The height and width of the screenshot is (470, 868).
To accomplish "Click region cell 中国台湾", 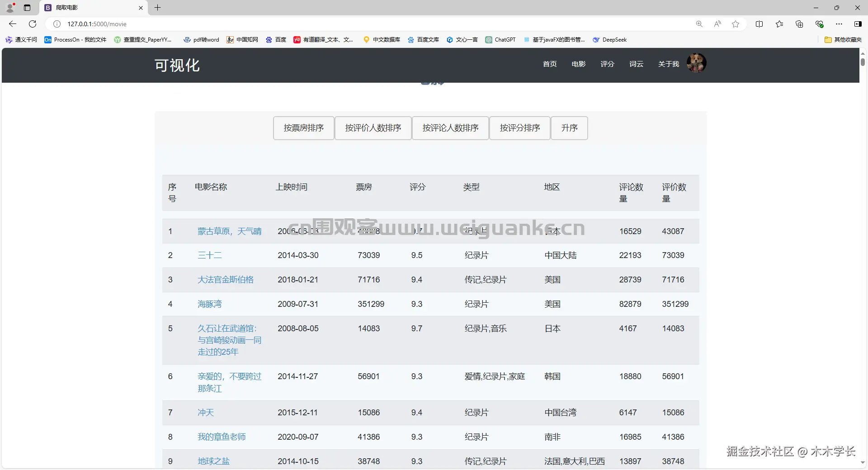I will pyautogui.click(x=561, y=413).
